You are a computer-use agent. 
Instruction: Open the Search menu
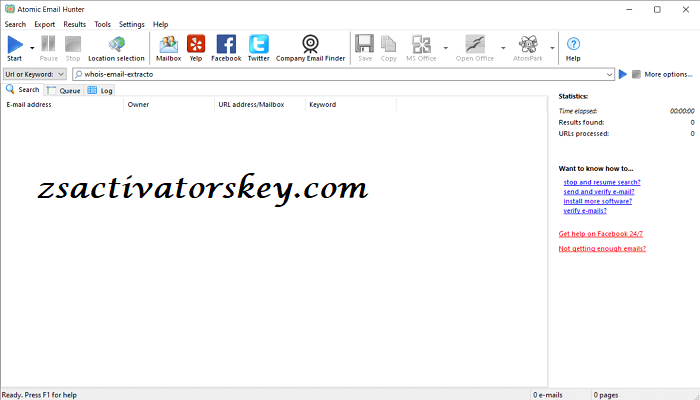tap(15, 25)
